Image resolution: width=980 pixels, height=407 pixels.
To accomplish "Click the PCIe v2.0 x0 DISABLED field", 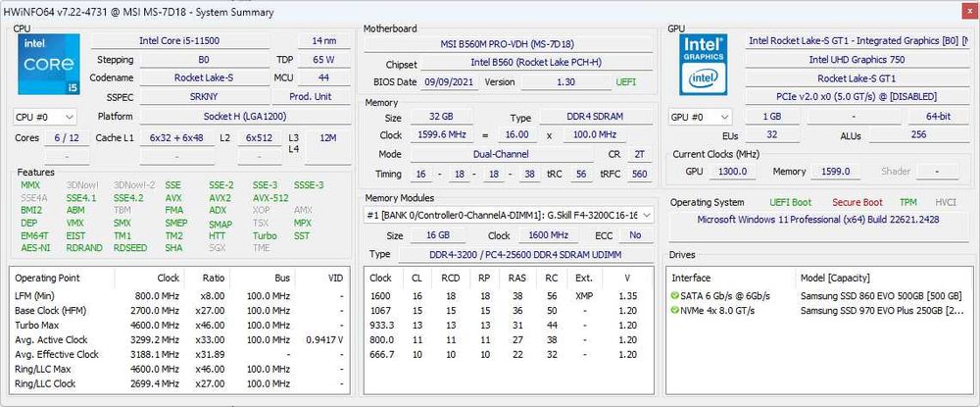I will [857, 97].
